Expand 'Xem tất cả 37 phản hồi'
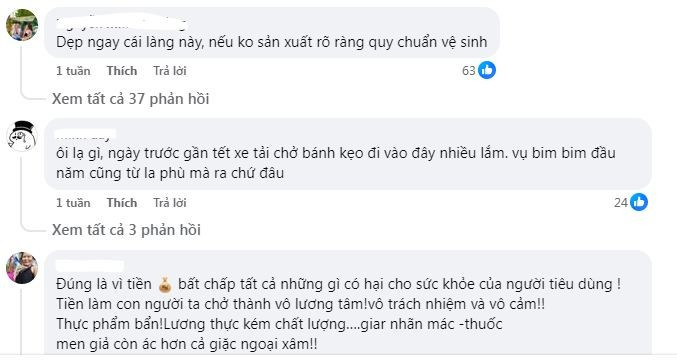The image size is (677, 361). (130, 99)
